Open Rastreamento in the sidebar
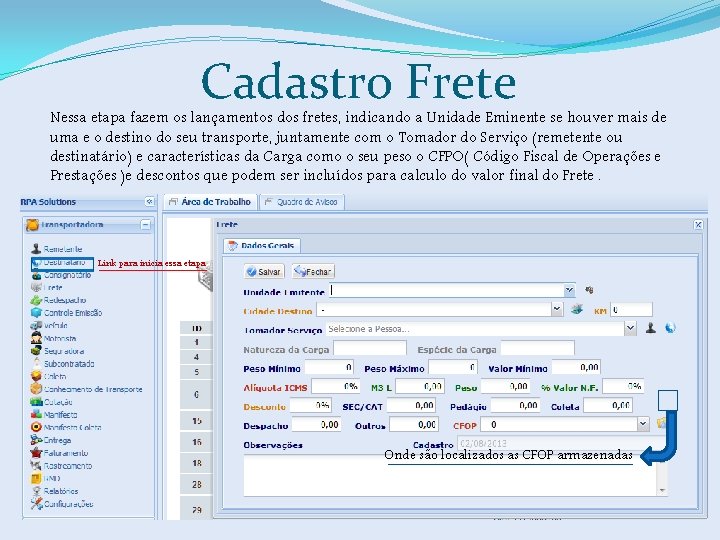Viewport: 720px width, 540px height. 62,466
